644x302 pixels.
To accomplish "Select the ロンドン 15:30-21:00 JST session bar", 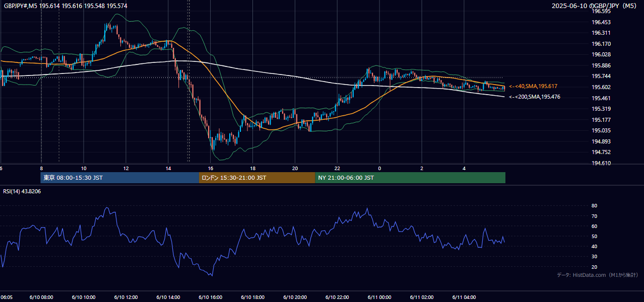I will pos(257,178).
